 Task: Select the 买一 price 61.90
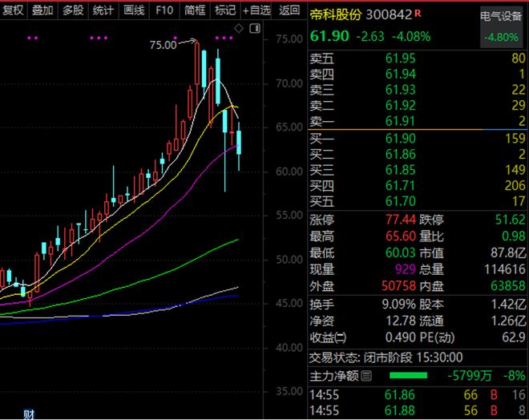pyautogui.click(x=401, y=139)
